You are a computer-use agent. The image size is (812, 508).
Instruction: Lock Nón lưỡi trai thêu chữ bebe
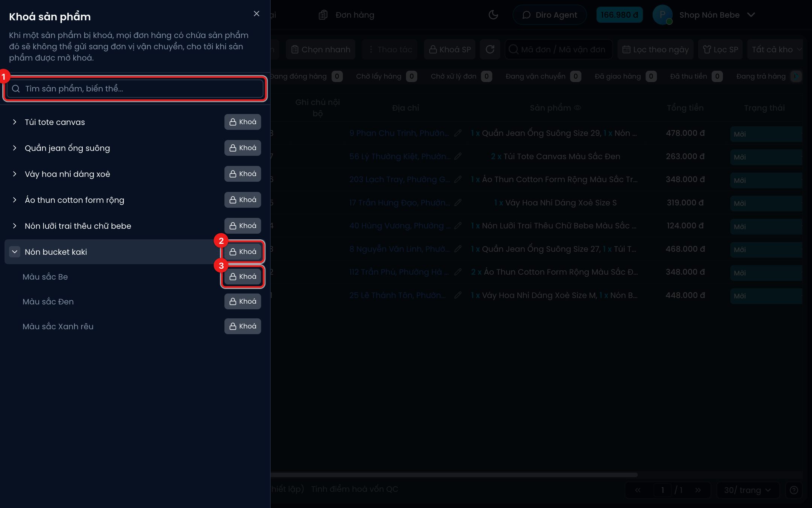click(242, 226)
